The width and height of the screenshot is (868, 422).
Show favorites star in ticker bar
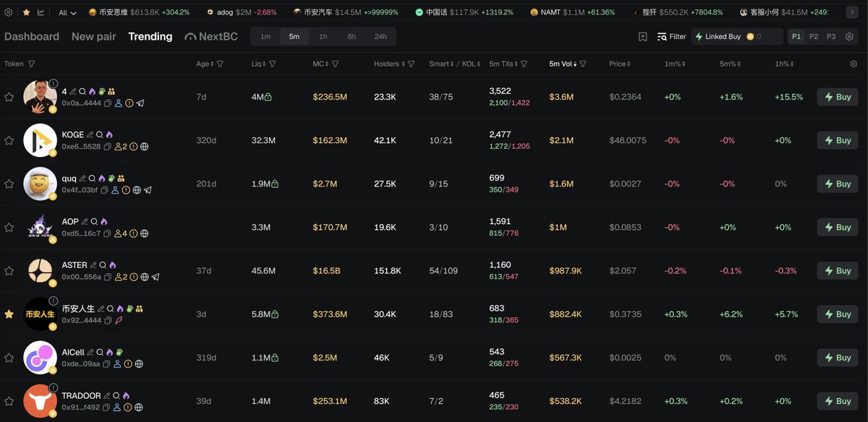tap(26, 12)
